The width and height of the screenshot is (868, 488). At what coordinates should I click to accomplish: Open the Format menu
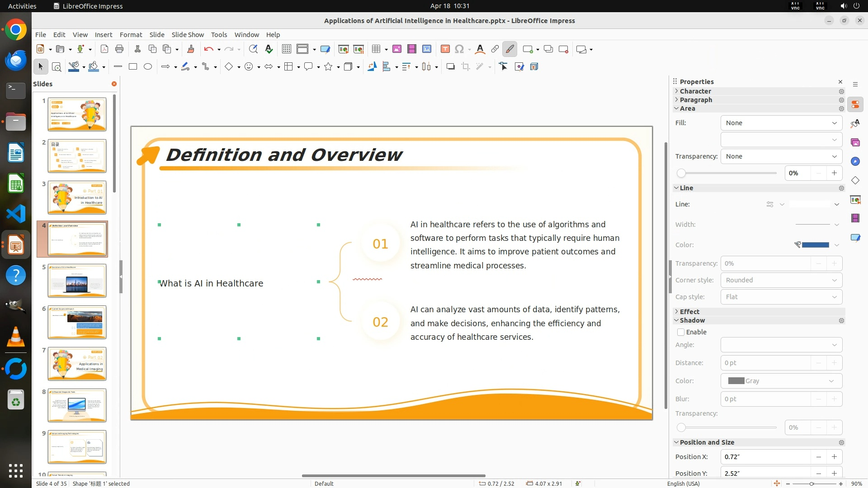click(x=131, y=35)
